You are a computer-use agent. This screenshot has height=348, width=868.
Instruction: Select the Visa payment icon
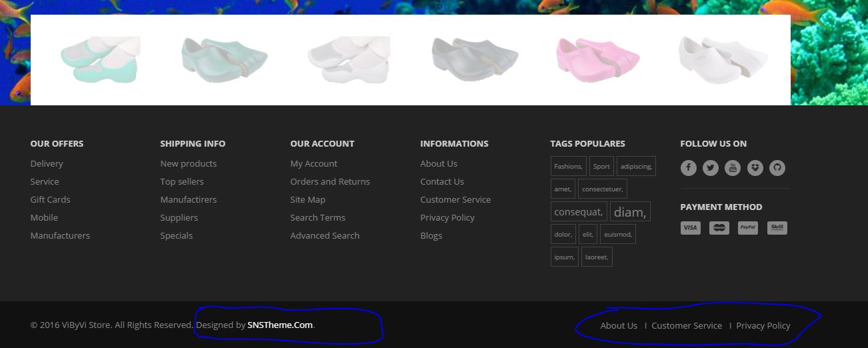(690, 228)
